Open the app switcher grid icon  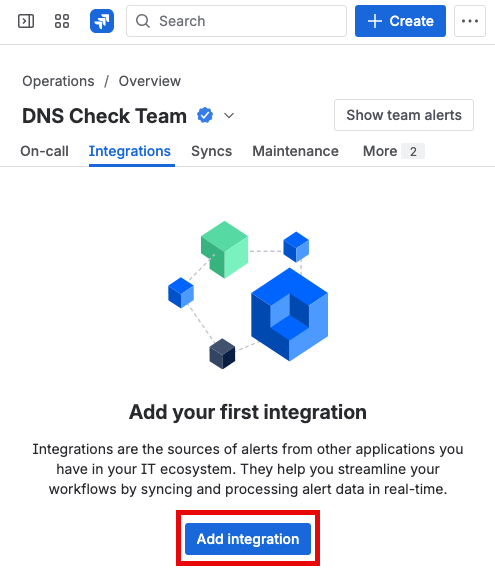[62, 21]
